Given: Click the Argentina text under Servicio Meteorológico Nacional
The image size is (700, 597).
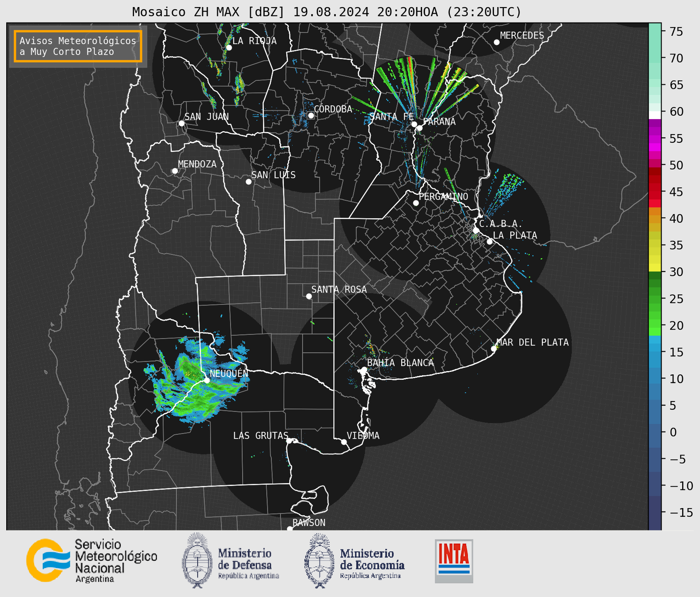Looking at the screenshot, I should pos(95,579).
